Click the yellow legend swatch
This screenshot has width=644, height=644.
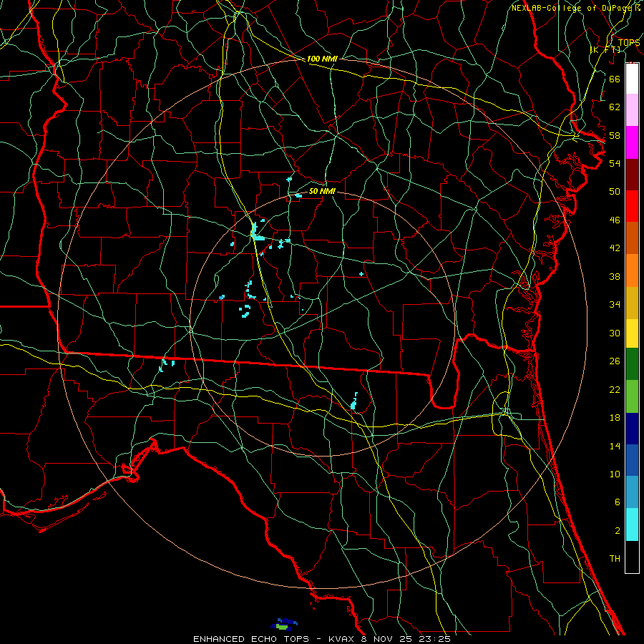[x=632, y=333]
